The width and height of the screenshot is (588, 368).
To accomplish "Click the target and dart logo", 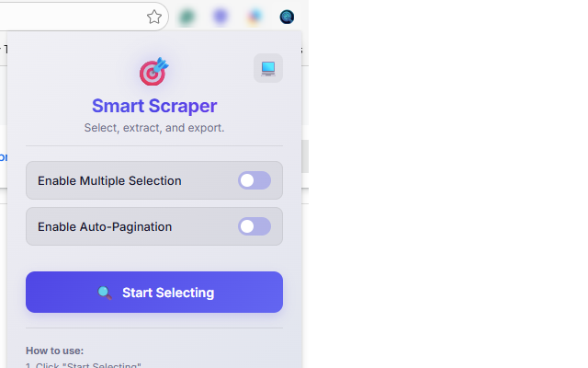I will coord(154,72).
